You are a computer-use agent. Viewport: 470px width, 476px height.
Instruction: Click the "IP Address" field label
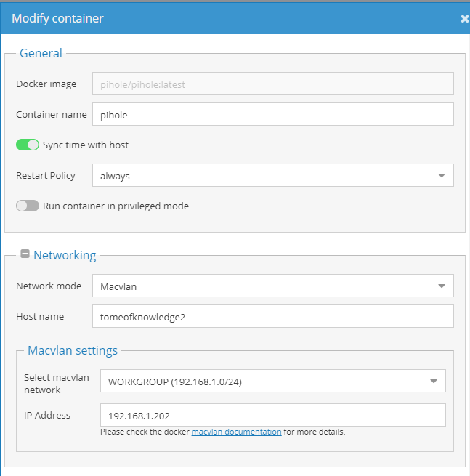tap(47, 415)
